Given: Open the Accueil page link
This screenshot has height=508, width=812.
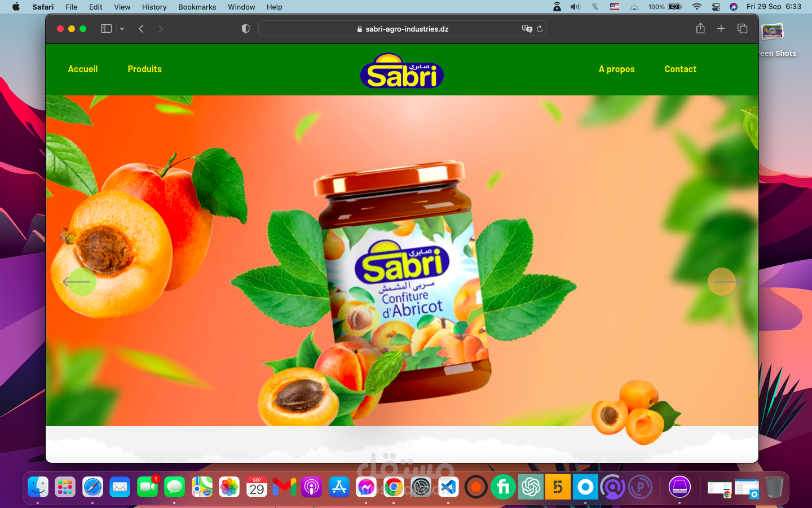Looking at the screenshot, I should [83, 69].
